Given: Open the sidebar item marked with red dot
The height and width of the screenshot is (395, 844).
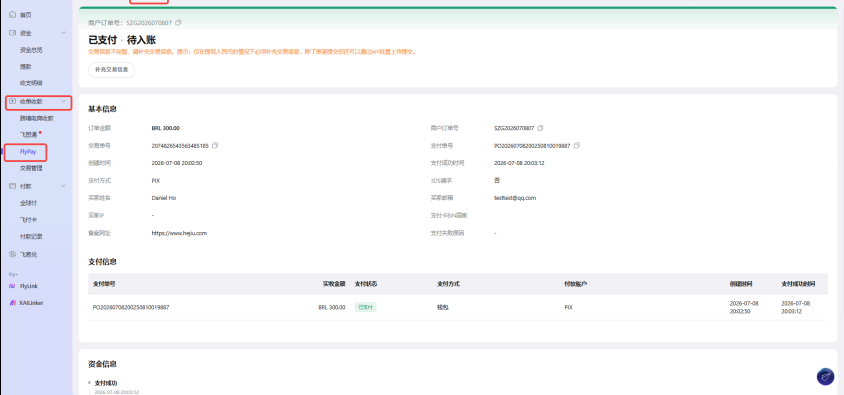Looking at the screenshot, I should click(28, 135).
